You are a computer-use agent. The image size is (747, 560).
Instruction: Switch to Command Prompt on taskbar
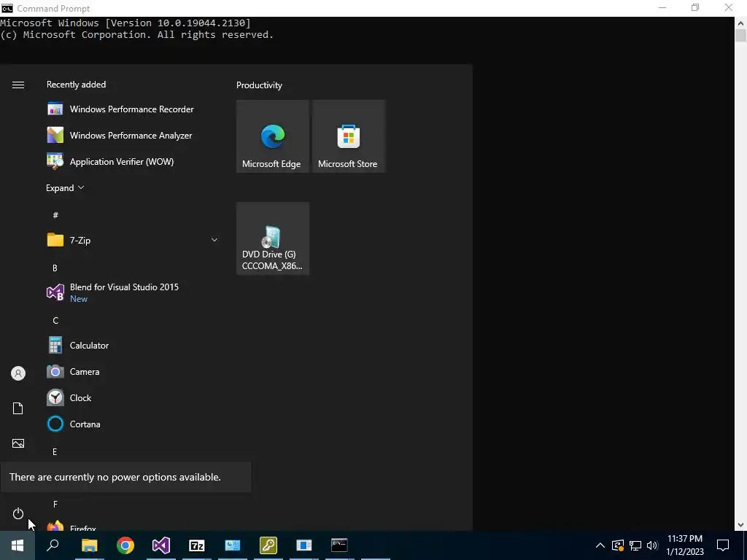tap(339, 545)
